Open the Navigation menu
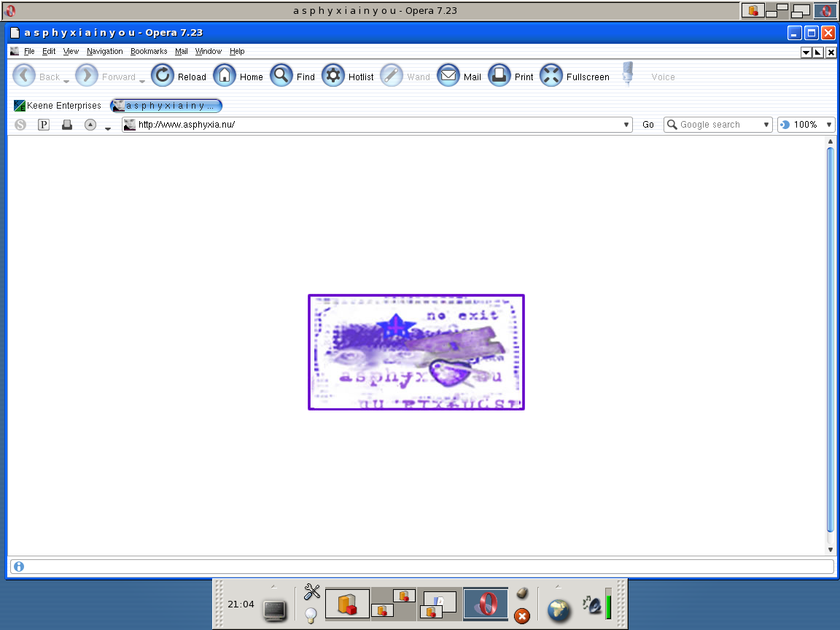Image resolution: width=840 pixels, height=630 pixels. click(x=104, y=52)
